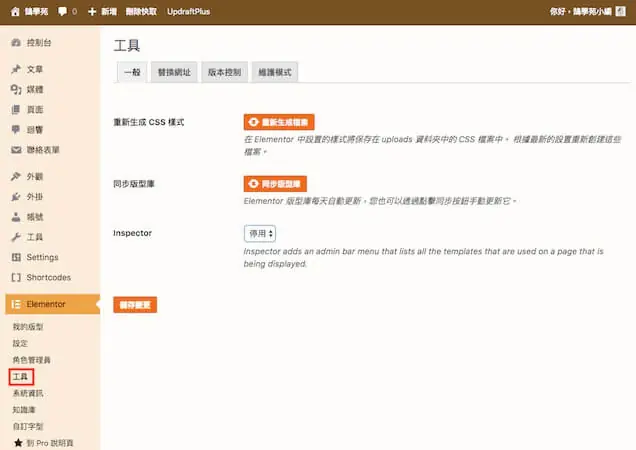This screenshot has height=450, width=636.
Task: Click the Elementor logo icon in the sidebar
Action: click(x=16, y=304)
